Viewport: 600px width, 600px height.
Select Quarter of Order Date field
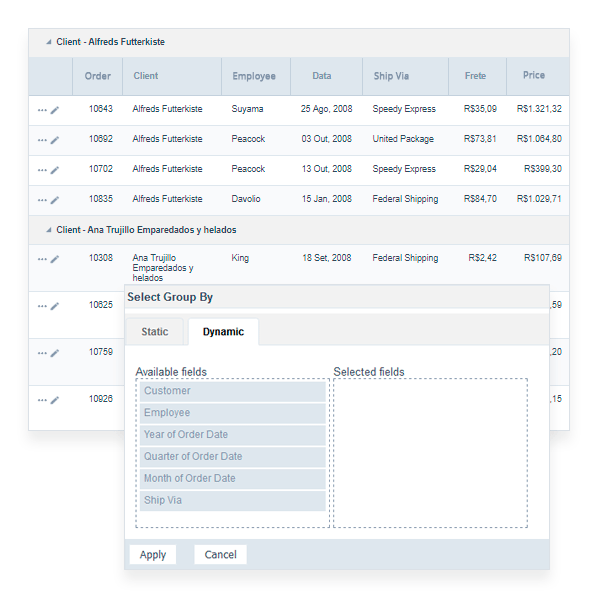click(232, 457)
